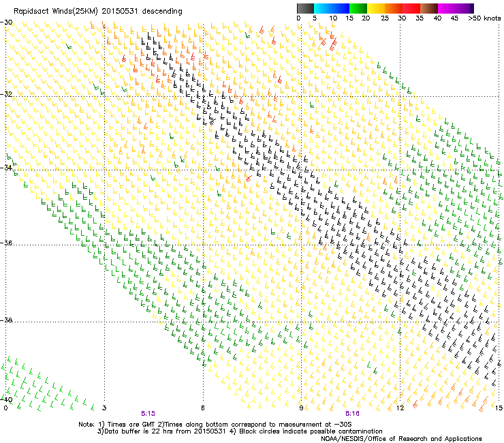Viewport: 504px width, 443px height.
Task: Click the purple time label 8:16
Action: click(352, 414)
